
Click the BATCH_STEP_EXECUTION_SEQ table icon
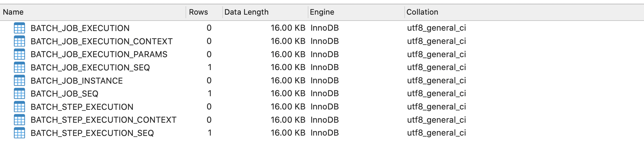pos(19,133)
